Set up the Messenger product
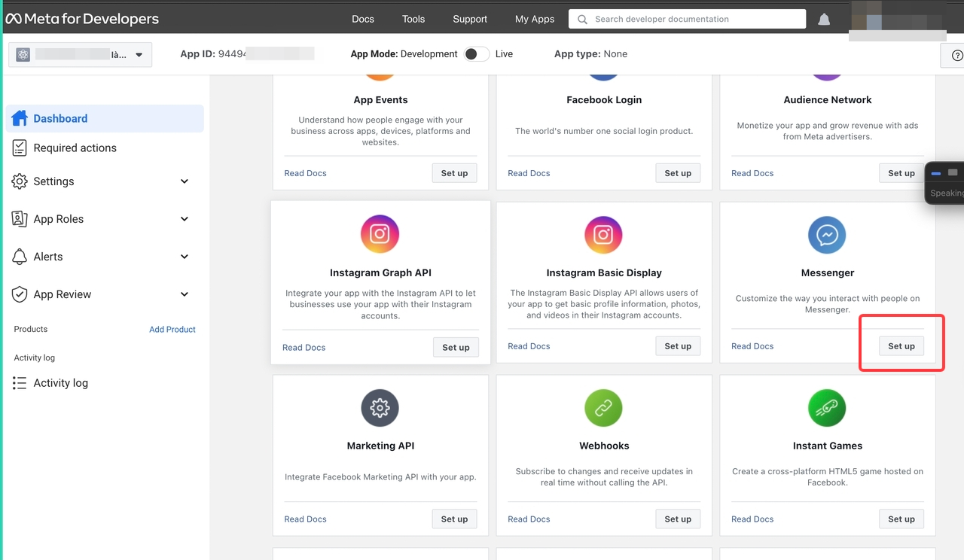The image size is (964, 560). coord(901,346)
